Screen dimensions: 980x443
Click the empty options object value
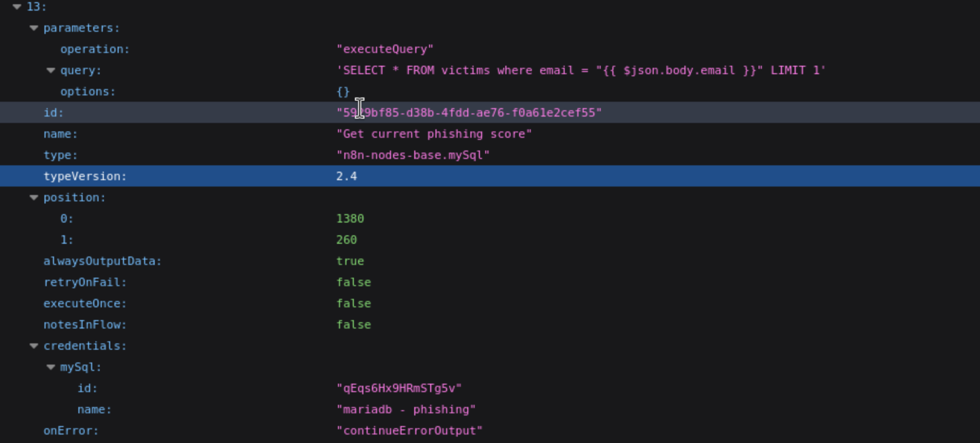343,92
